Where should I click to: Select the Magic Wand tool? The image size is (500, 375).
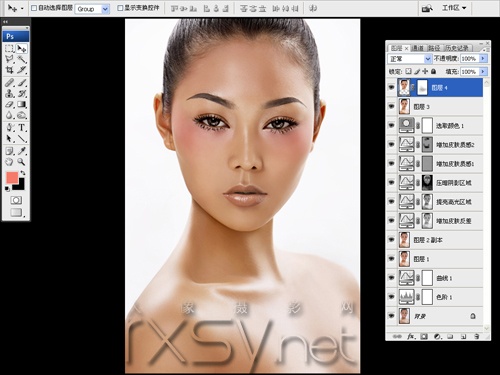coord(22,59)
